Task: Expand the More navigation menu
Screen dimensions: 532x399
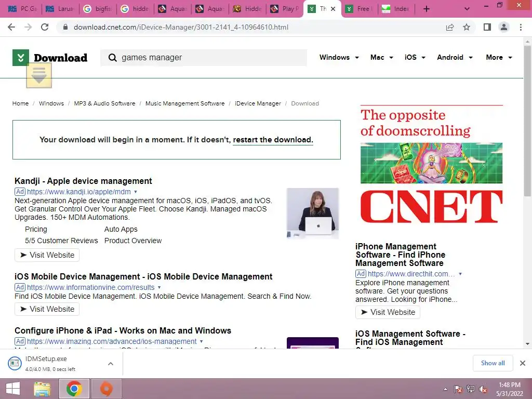Action: 499,57
